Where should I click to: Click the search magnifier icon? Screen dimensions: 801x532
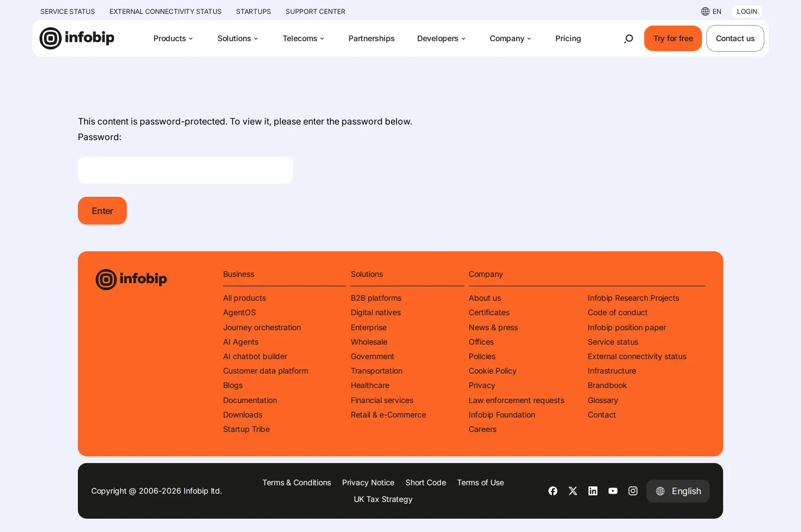pyautogui.click(x=629, y=38)
